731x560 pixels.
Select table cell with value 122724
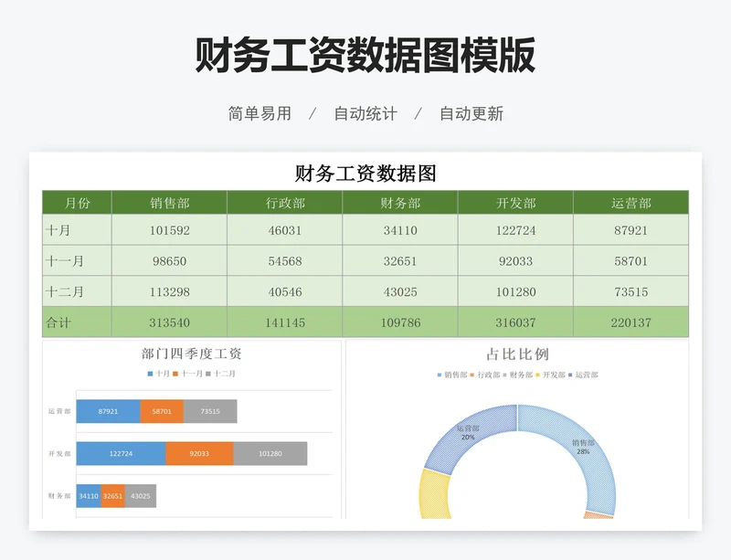tap(515, 230)
